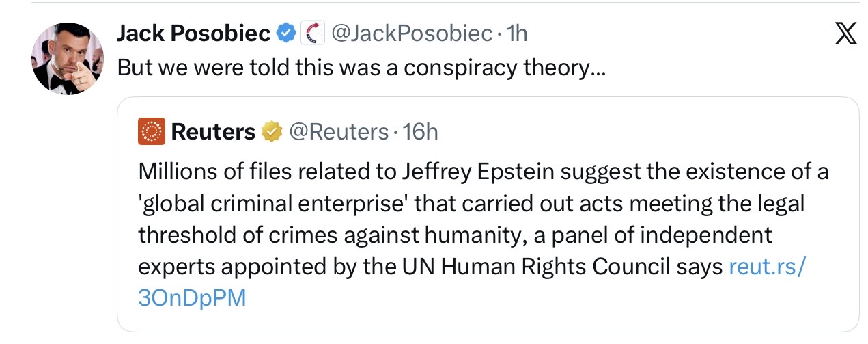Open the Reuters display name in quote
The height and width of the screenshot is (344, 868).
(x=213, y=131)
